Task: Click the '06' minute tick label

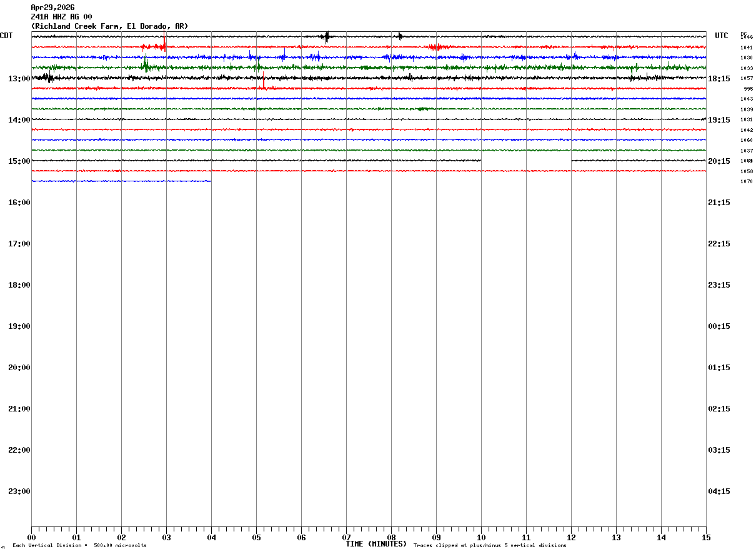Action: pos(301,537)
